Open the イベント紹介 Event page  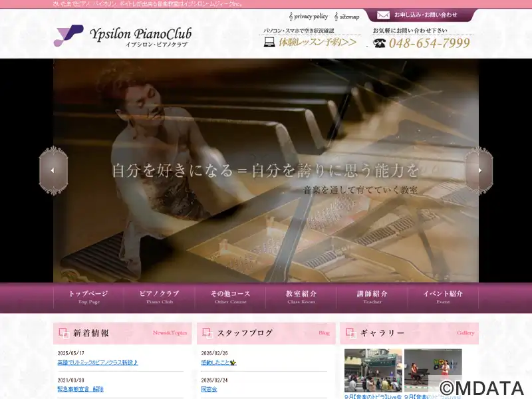point(443,297)
